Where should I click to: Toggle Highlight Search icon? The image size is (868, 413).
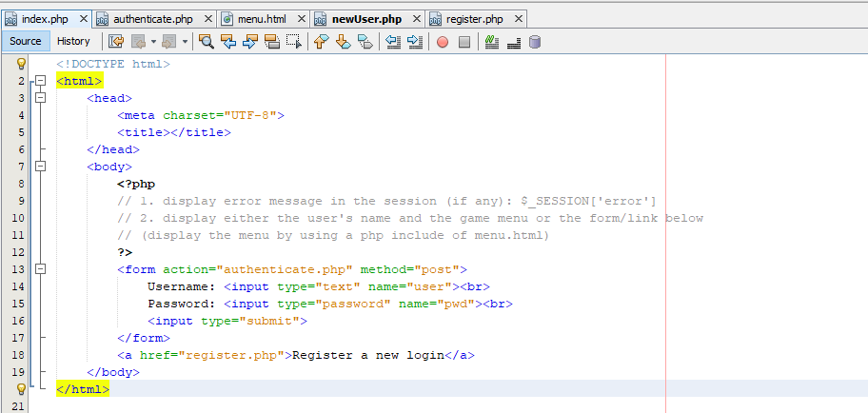tap(272, 42)
